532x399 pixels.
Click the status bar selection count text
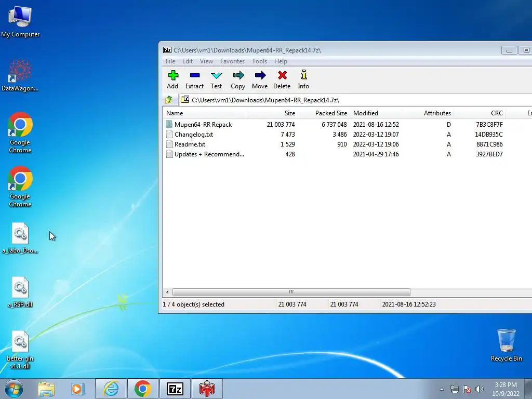tap(193, 304)
